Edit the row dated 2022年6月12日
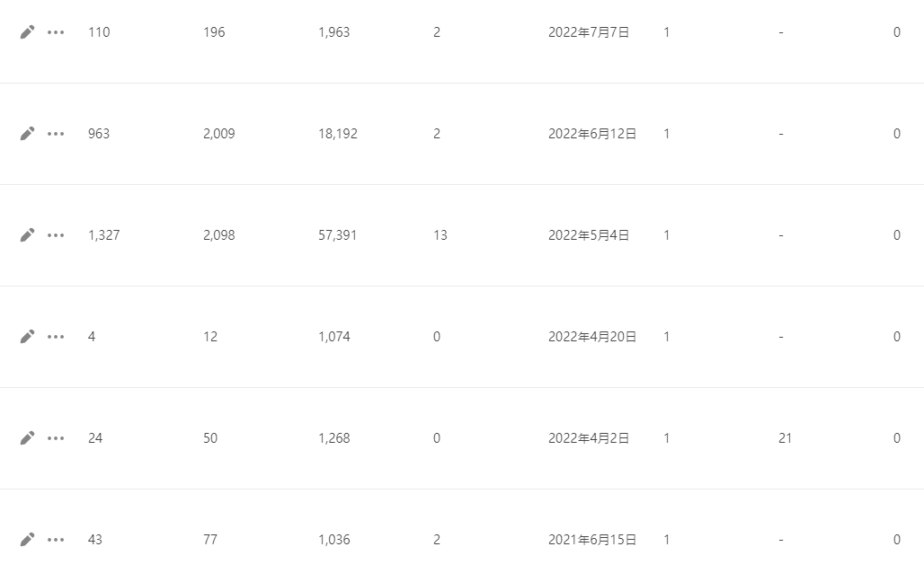 [27, 134]
